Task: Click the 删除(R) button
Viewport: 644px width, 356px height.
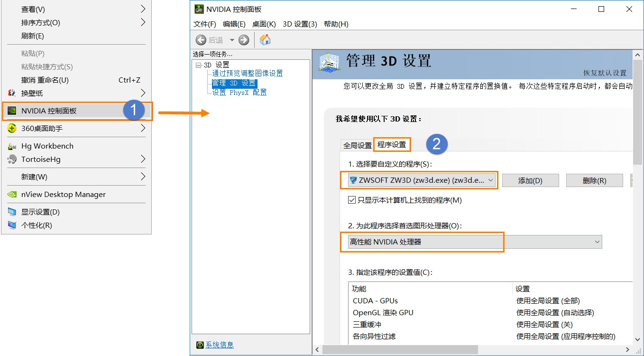Action: tap(594, 180)
